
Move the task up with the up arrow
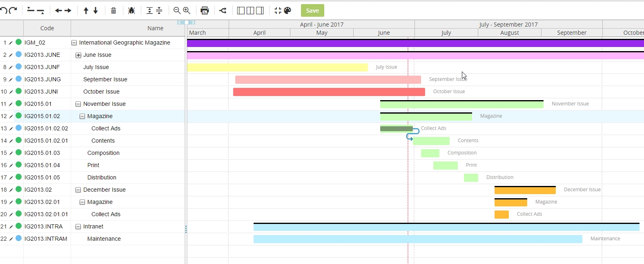pyautogui.click(x=86, y=11)
